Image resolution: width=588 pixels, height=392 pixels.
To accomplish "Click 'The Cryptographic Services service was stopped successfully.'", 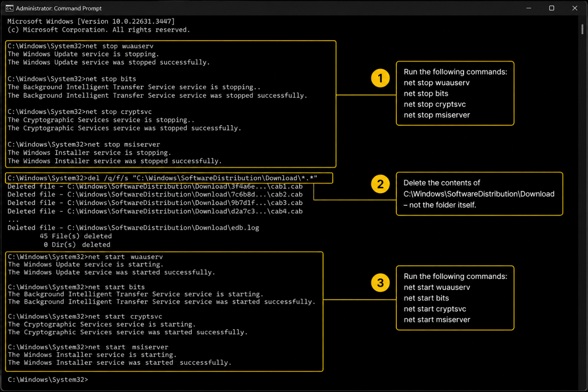I will tap(124, 128).
